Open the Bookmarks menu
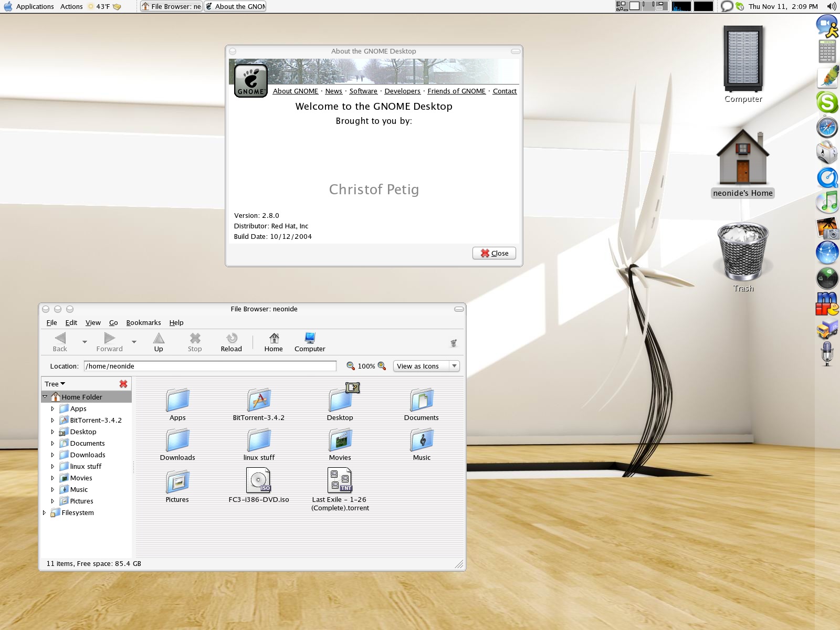The height and width of the screenshot is (630, 840). [143, 322]
